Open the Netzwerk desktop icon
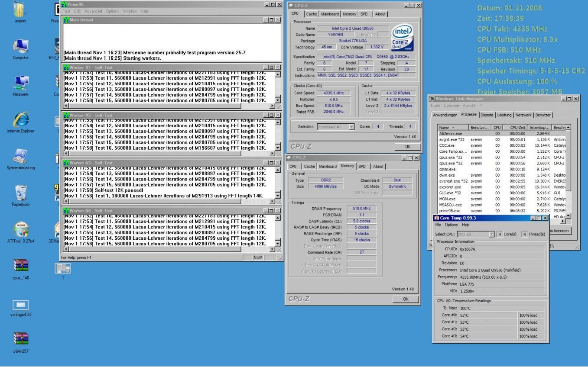Viewport: 588px width, 367px height. click(21, 83)
